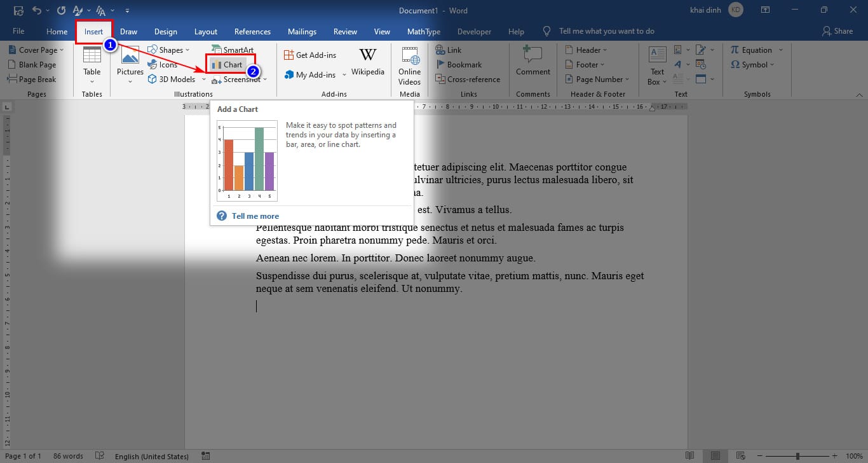The image size is (868, 463).
Task: Click the Chart button
Action: [x=227, y=65]
